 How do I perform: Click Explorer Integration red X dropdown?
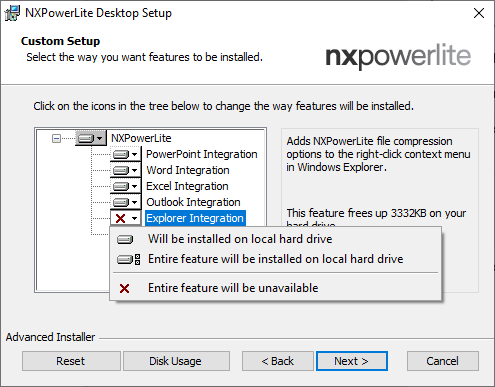click(126, 218)
